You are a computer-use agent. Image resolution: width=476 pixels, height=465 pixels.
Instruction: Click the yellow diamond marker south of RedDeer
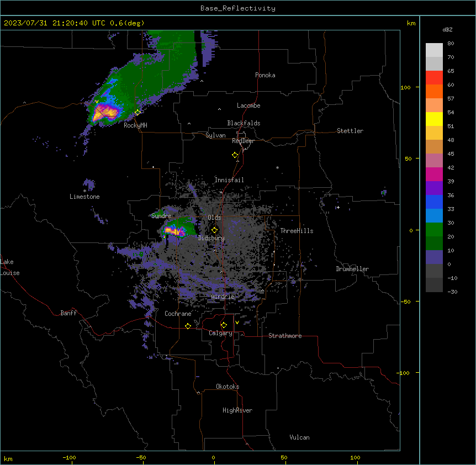(235, 155)
